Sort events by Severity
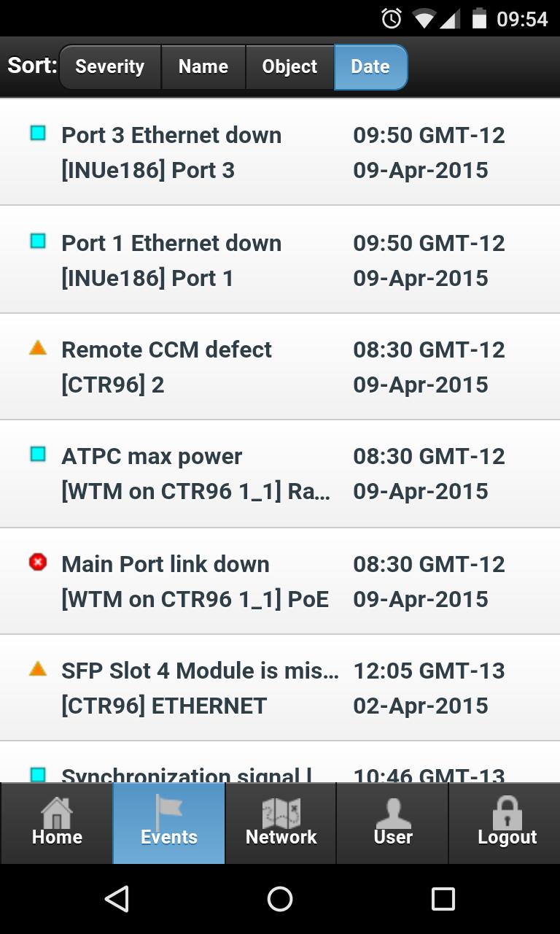The width and height of the screenshot is (560, 934). [x=110, y=67]
